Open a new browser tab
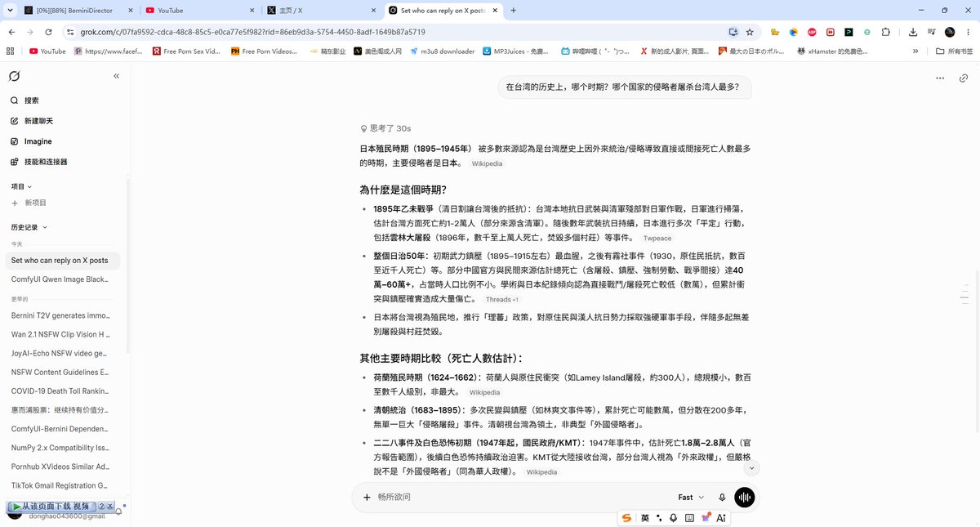980x527 pixels. click(514, 10)
